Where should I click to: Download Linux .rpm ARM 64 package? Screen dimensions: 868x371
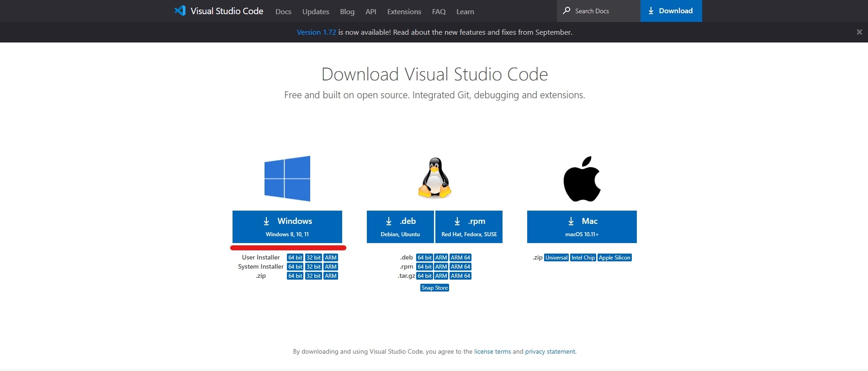click(x=460, y=267)
